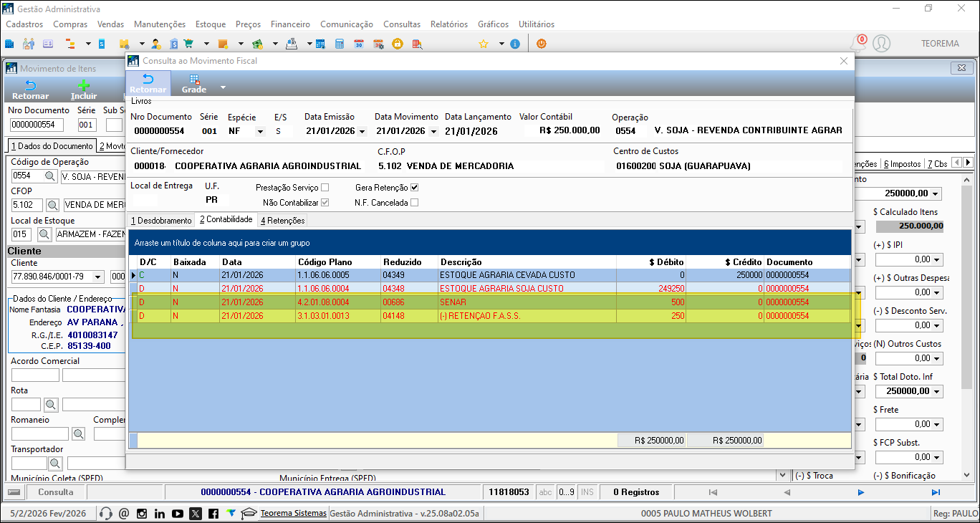Click the Grade toolbar icon
Viewport: 980px width, 523px height.
194,83
